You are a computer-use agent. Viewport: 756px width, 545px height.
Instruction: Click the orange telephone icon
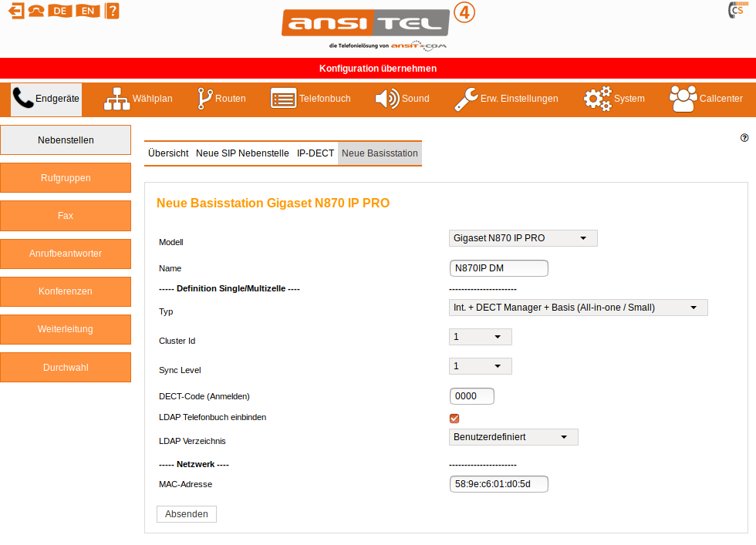[36, 11]
